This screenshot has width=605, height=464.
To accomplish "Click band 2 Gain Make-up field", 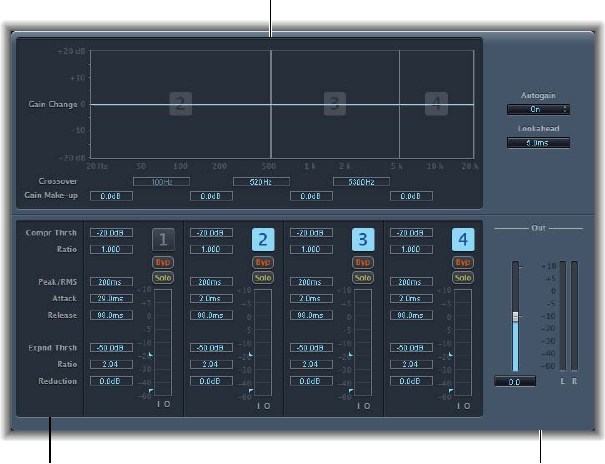I will [x=211, y=196].
